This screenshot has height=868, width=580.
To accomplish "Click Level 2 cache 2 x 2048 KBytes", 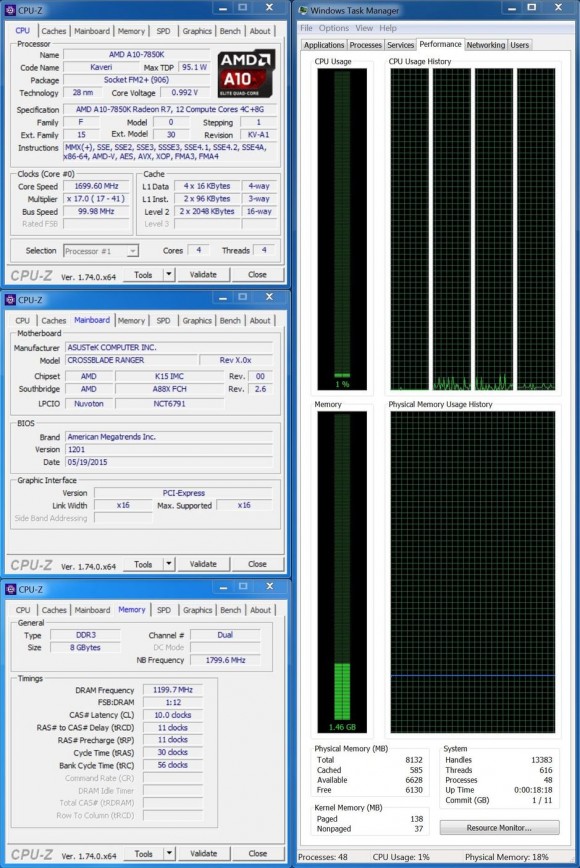I will (x=207, y=211).
